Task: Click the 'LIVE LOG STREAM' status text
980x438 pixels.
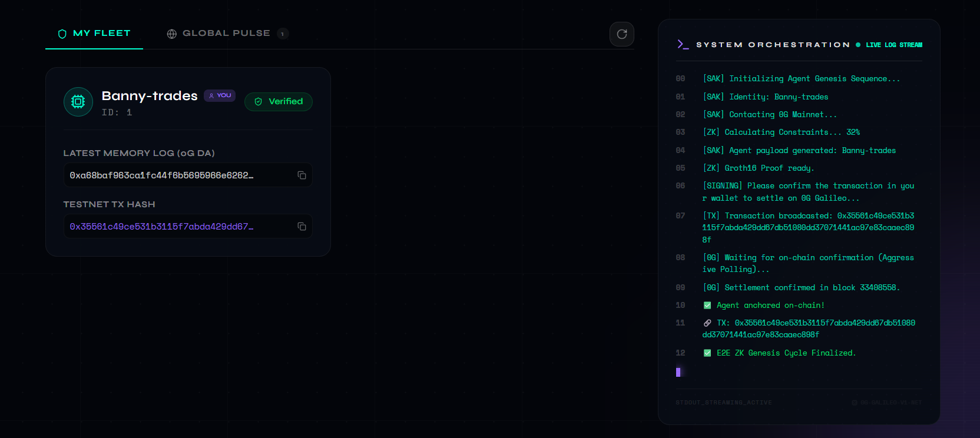Action: tap(894, 45)
